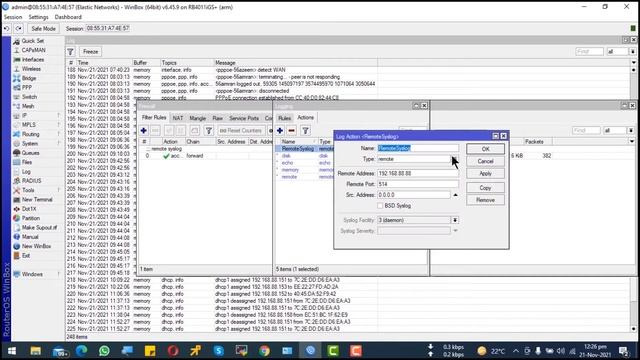The width and height of the screenshot is (640, 360).
Task: Switch to Filter Rules tab
Action: [154, 118]
